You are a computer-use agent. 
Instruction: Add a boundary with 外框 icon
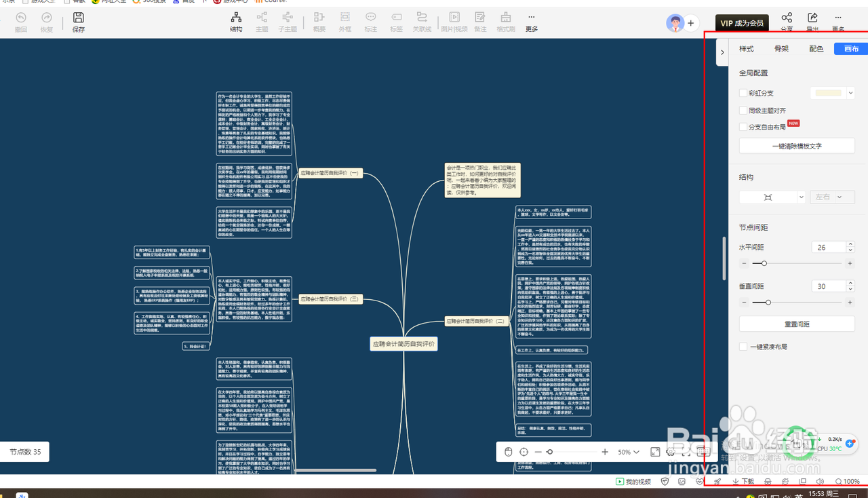pyautogui.click(x=345, y=18)
